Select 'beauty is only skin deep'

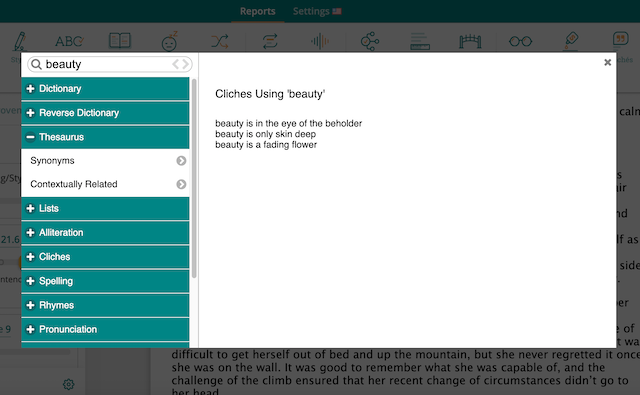coord(265,134)
